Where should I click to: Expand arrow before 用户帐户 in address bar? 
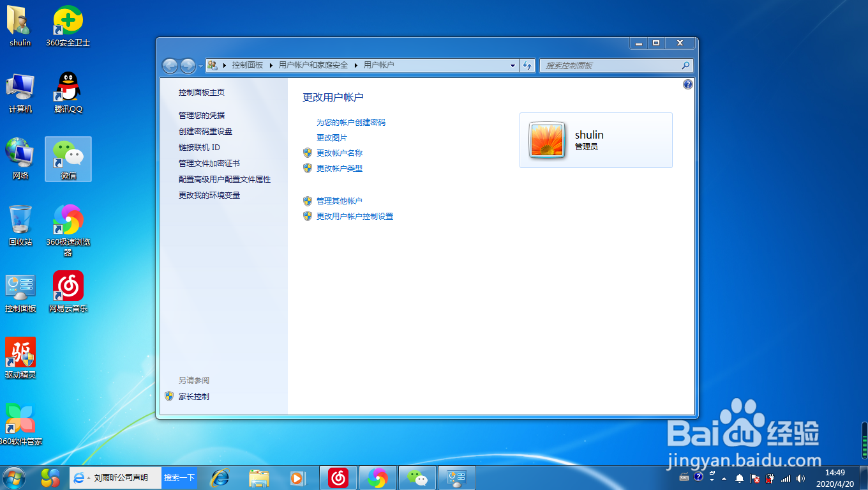click(x=356, y=65)
